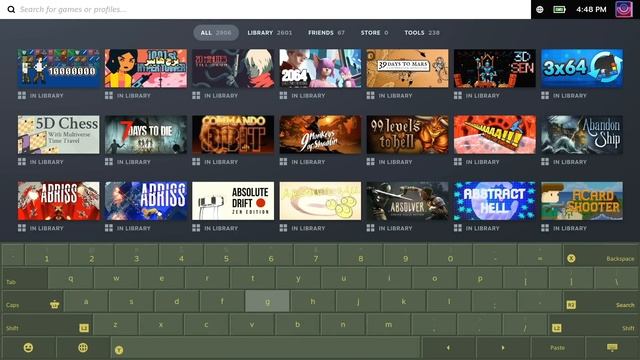Open 5D Chess With Multiverse Time Travel
Viewport: 640px width, 360px height.
(x=58, y=135)
